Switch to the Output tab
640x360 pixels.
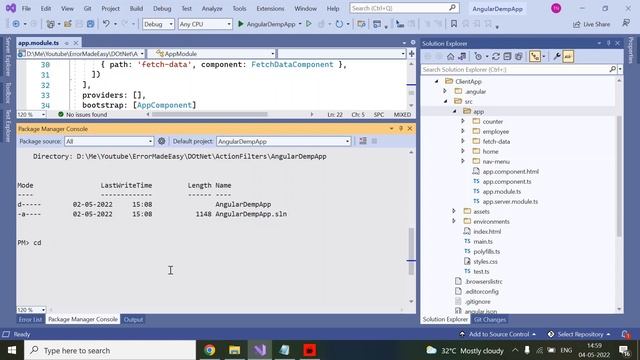[133, 320]
